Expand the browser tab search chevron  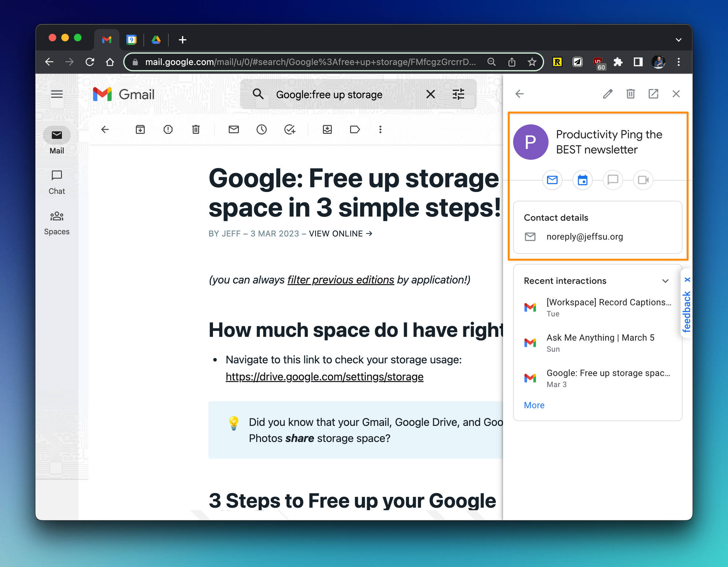678,40
